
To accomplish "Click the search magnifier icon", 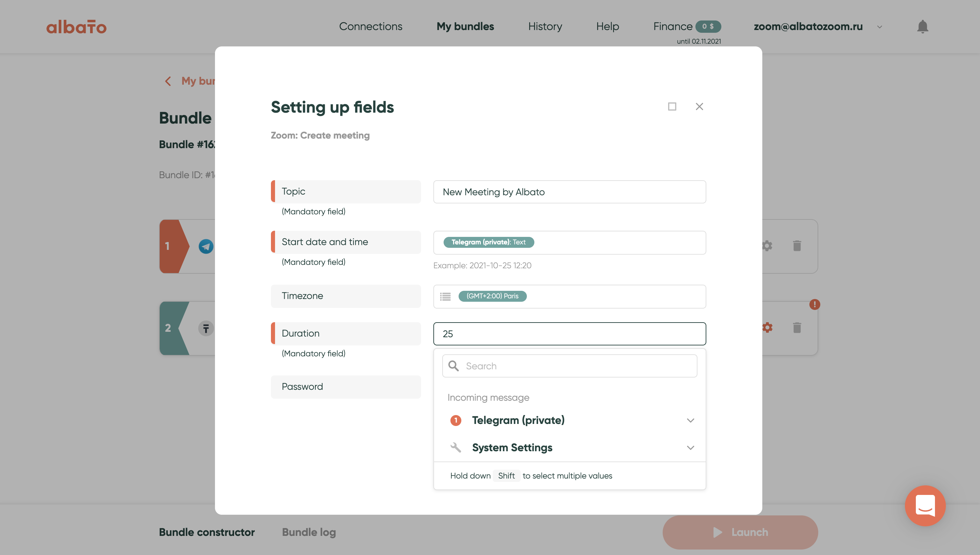I will pyautogui.click(x=453, y=366).
